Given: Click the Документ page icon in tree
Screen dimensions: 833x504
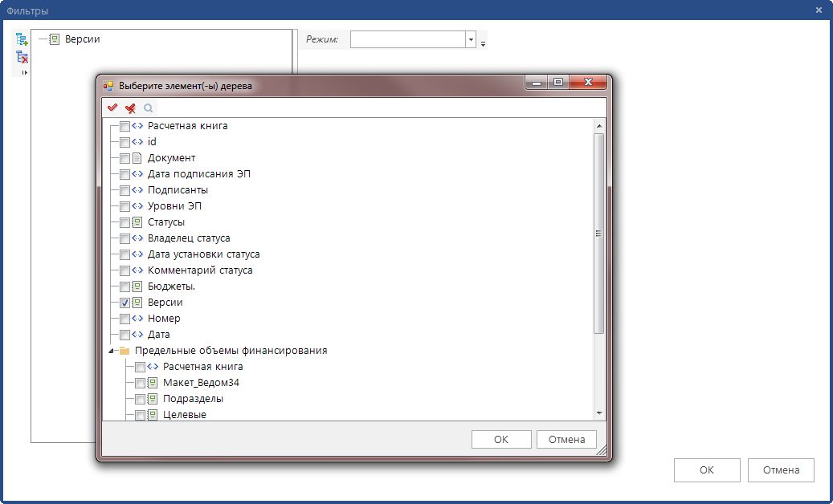Looking at the screenshot, I should coord(137,158).
